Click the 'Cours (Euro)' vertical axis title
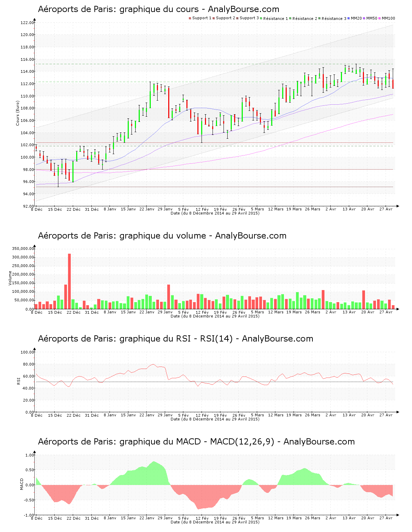This screenshot has height=532, width=412. [x=18, y=113]
